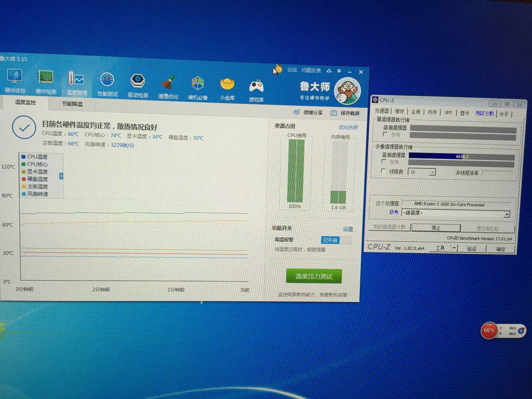The width and height of the screenshot is (532, 399).
Task: Open 小金库 gold ingot icon
Action: pos(227,90)
